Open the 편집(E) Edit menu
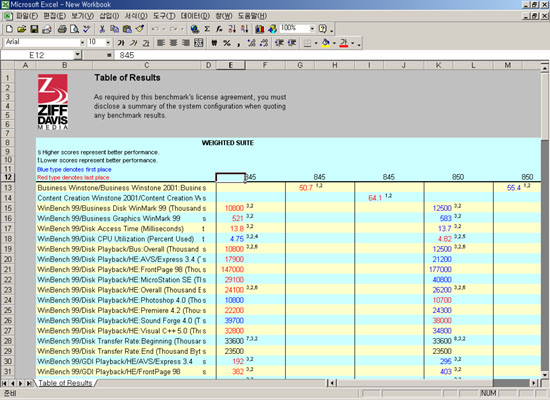The width and height of the screenshot is (550, 400). [54, 16]
